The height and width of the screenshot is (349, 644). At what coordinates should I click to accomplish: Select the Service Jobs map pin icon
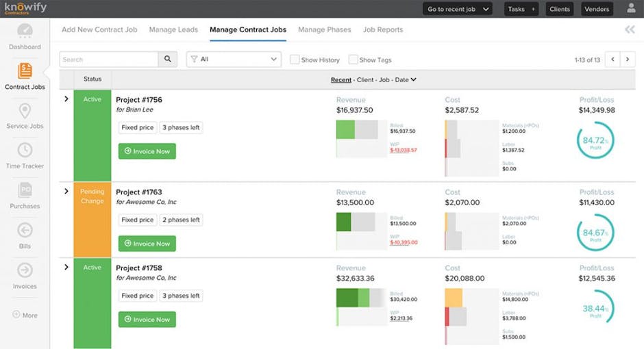[x=25, y=112]
